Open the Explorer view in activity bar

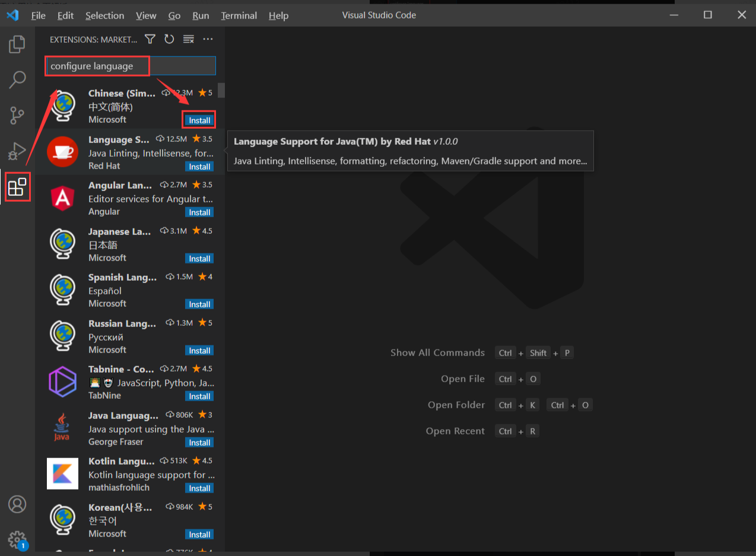coord(17,45)
